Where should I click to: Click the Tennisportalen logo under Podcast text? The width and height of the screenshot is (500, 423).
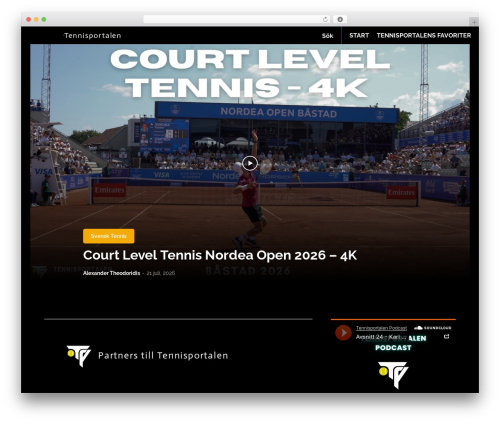393,375
